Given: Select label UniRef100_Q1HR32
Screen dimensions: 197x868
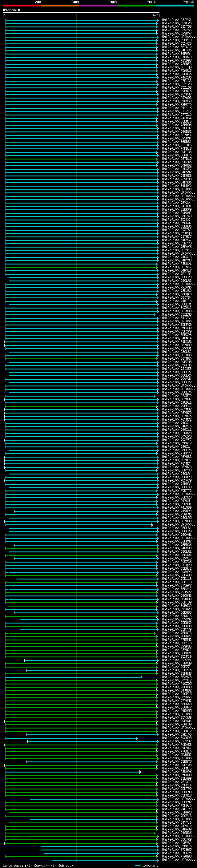Looking at the screenshot, I should [x=177, y=484].
